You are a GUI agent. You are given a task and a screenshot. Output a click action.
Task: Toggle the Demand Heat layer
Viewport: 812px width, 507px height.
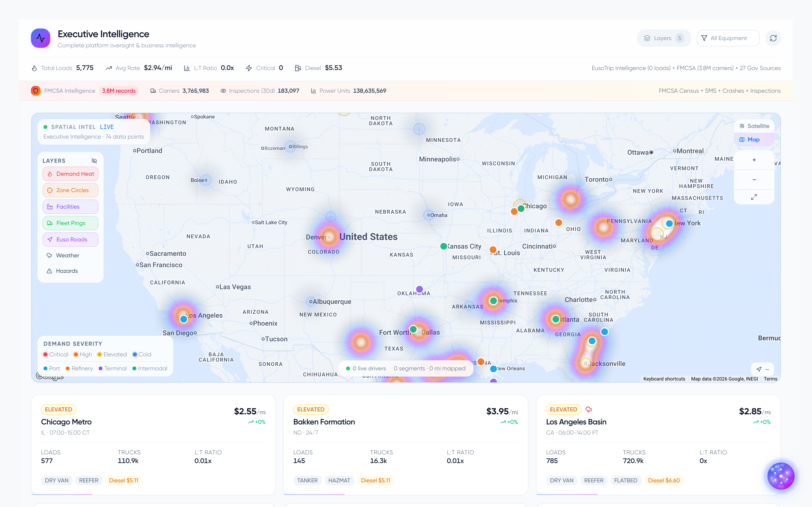tap(71, 174)
